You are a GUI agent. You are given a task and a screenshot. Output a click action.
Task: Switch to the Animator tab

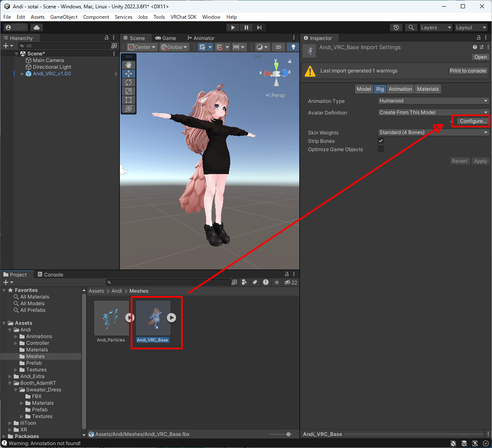point(201,38)
